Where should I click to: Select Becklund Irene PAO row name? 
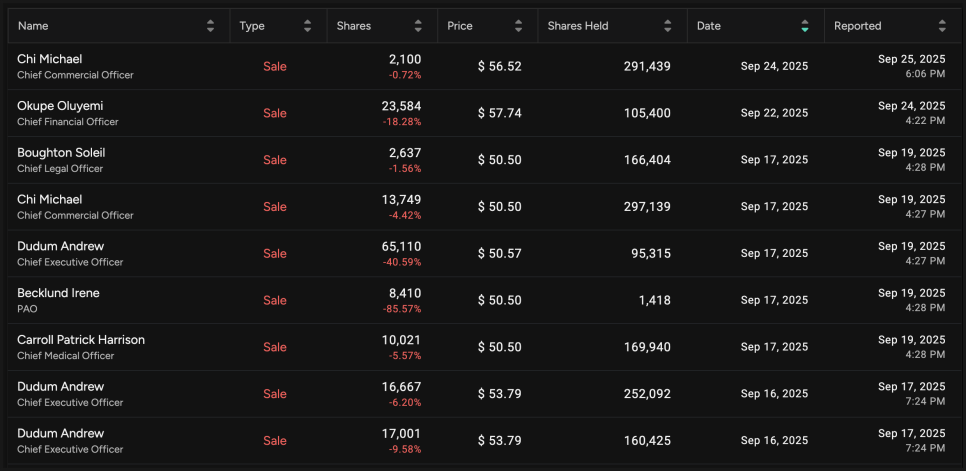click(x=58, y=293)
